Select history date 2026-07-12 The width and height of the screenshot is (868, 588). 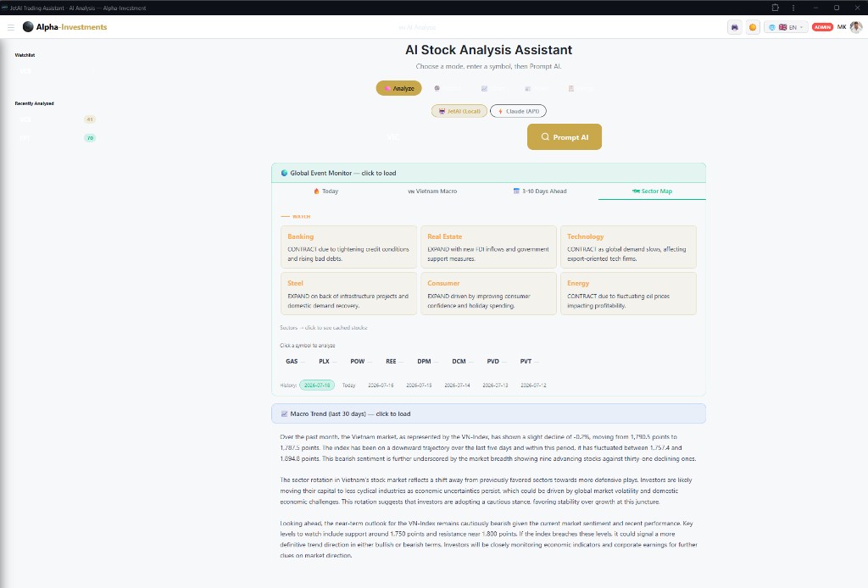[533, 385]
